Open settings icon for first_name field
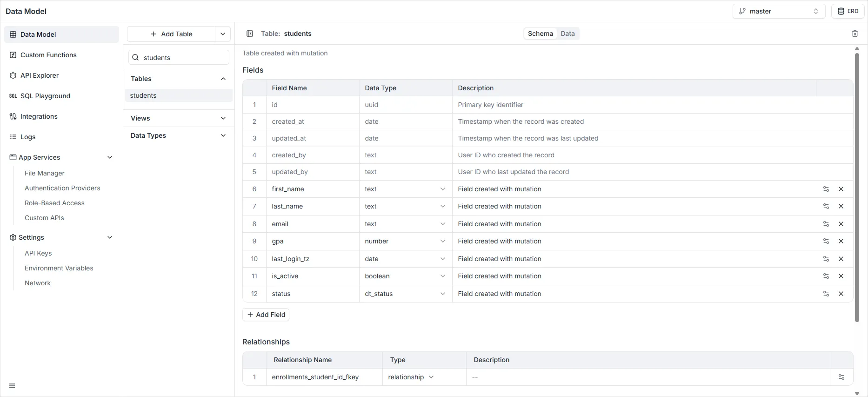Screen dimensions: 868x397 (826, 189)
